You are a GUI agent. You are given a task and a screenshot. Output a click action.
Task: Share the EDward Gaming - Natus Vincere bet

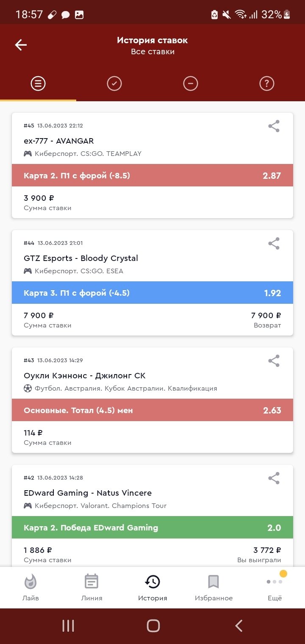[x=274, y=478]
